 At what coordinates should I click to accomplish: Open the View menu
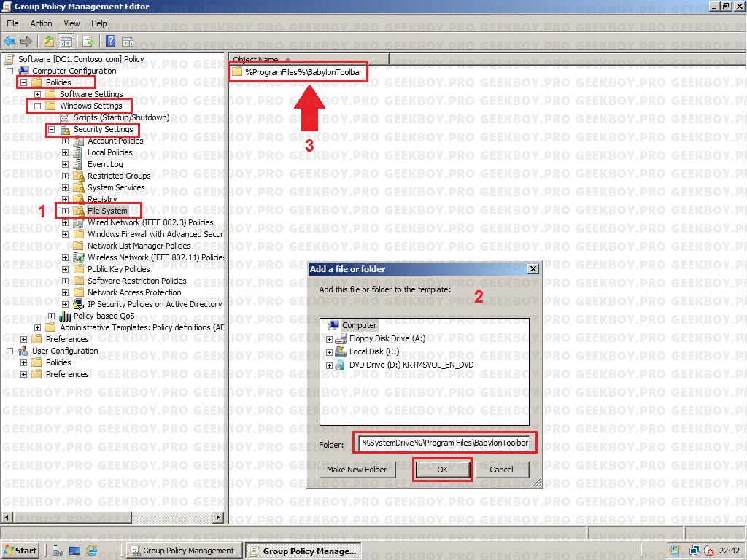[x=71, y=23]
